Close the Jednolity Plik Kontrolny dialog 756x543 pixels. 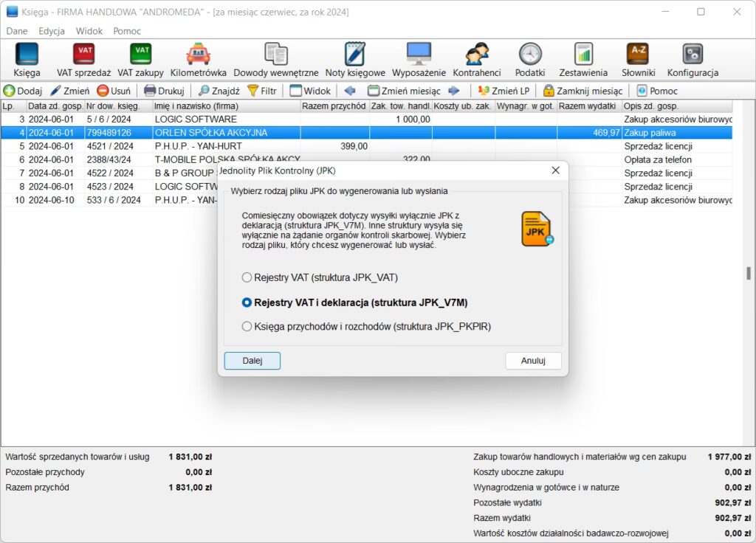[555, 170]
